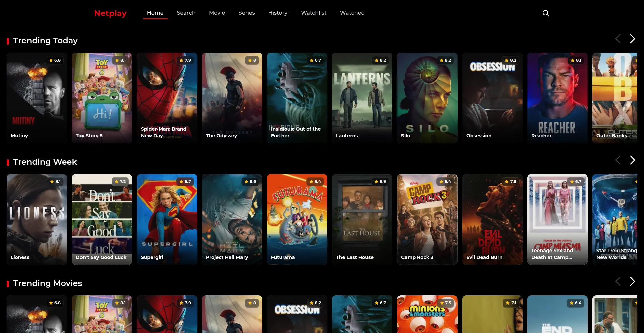Select the Outer Banks poster card

(615, 98)
